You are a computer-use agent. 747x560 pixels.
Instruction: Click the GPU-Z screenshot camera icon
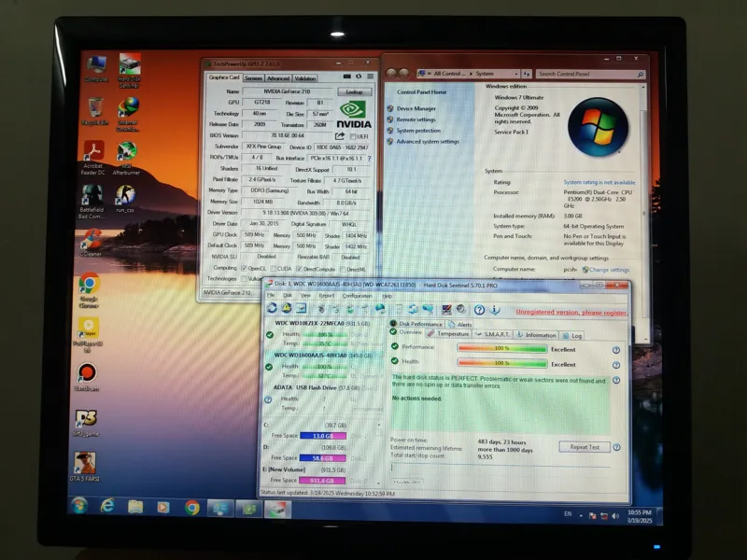click(346, 77)
